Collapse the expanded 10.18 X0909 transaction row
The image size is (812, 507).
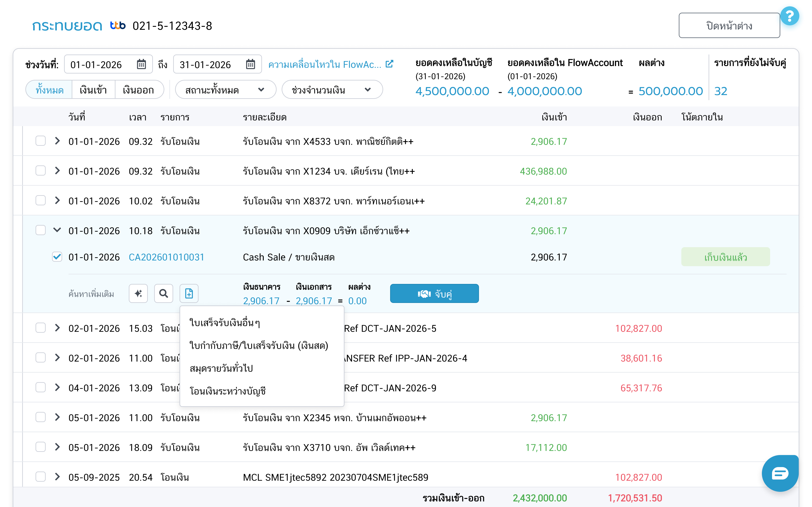click(57, 230)
